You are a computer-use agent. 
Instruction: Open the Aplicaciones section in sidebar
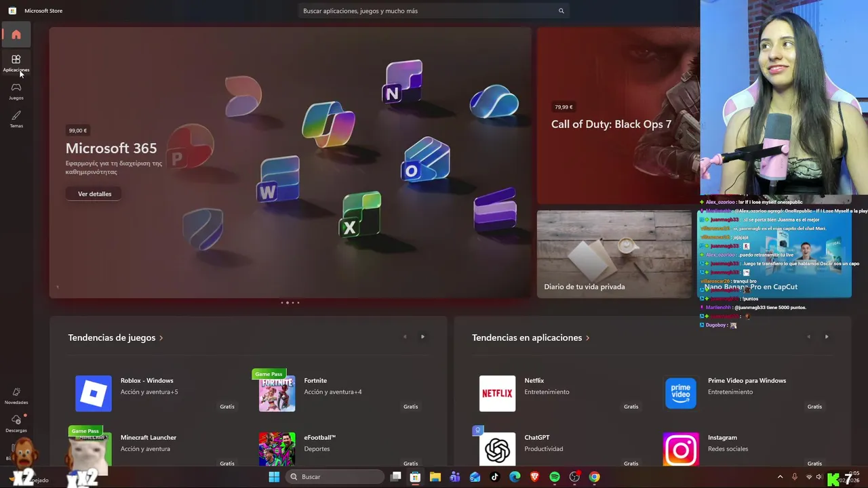pos(16,63)
